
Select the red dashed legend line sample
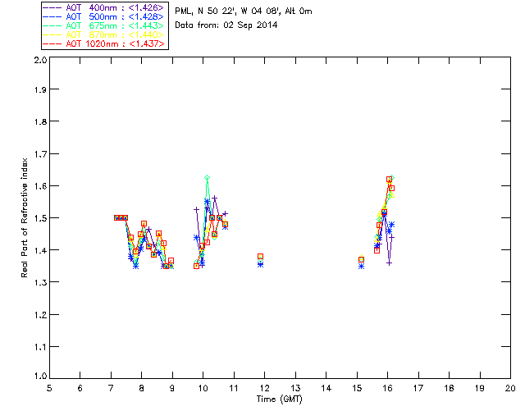pos(52,43)
